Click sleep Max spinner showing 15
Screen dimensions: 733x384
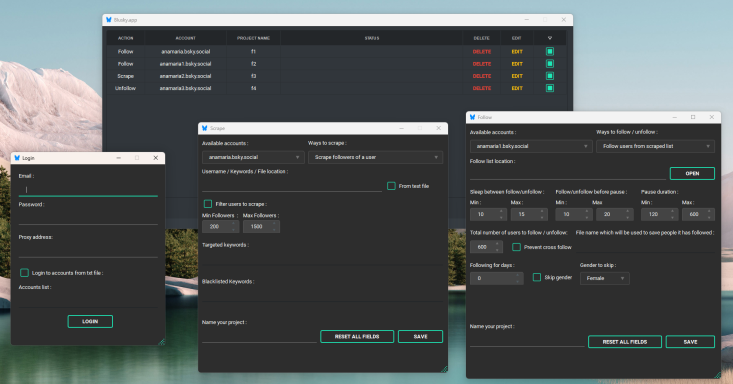pos(529,214)
